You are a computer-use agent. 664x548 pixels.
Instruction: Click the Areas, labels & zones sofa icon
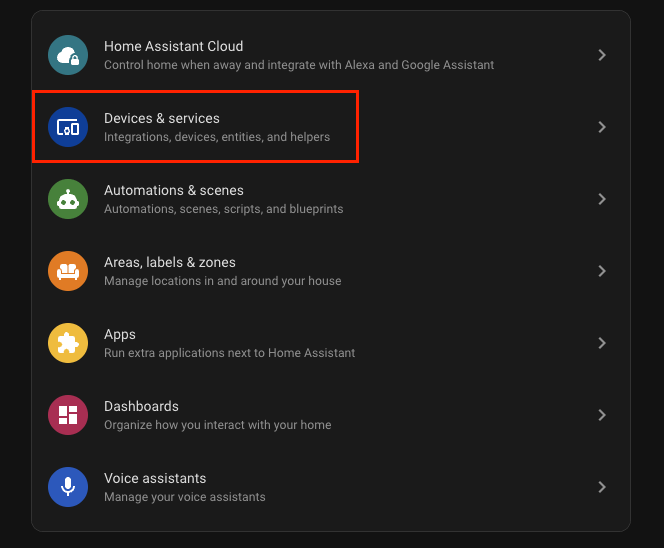click(x=68, y=271)
